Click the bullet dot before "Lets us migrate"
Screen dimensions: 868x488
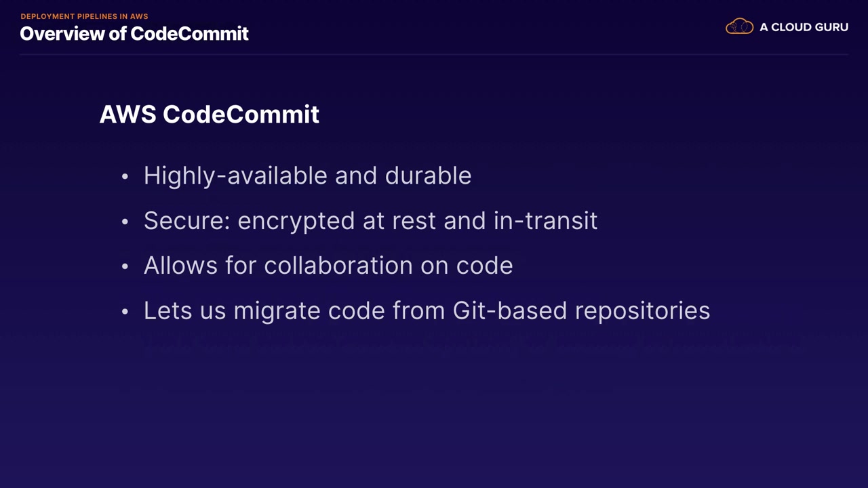[x=125, y=311]
